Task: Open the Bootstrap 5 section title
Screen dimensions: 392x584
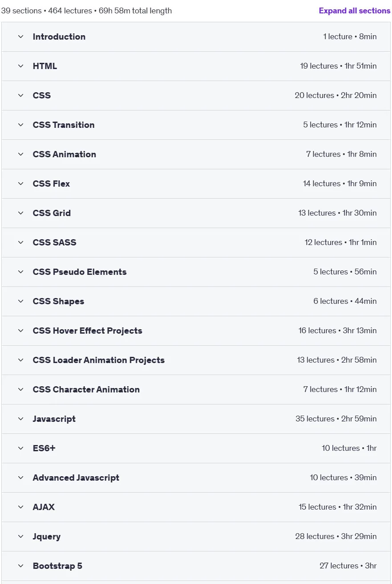Action: 57,566
